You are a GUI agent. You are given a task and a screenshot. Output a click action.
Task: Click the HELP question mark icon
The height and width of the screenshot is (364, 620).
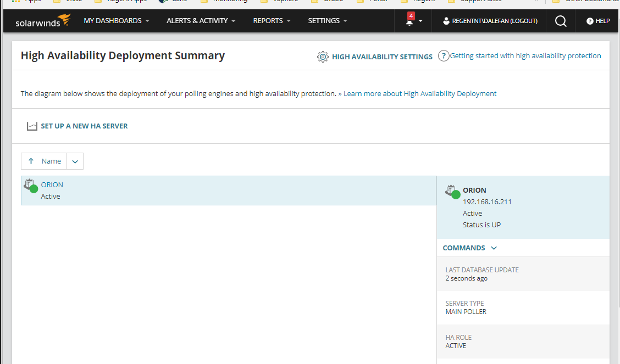click(590, 21)
